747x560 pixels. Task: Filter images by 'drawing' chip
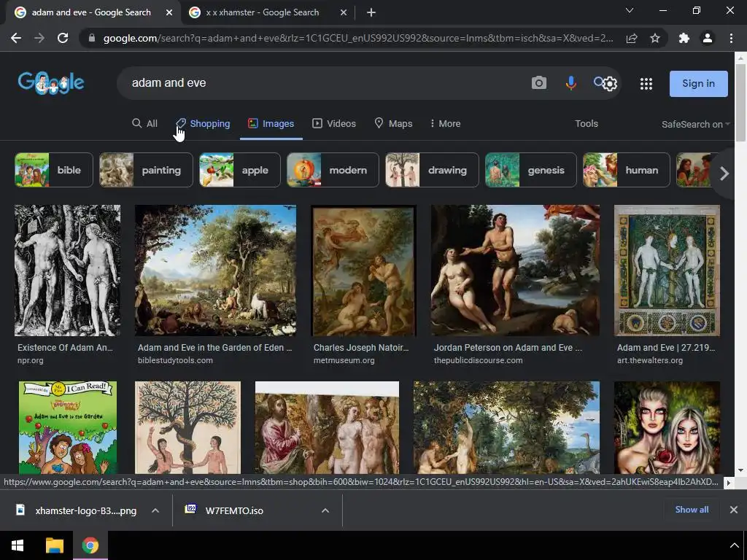432,170
